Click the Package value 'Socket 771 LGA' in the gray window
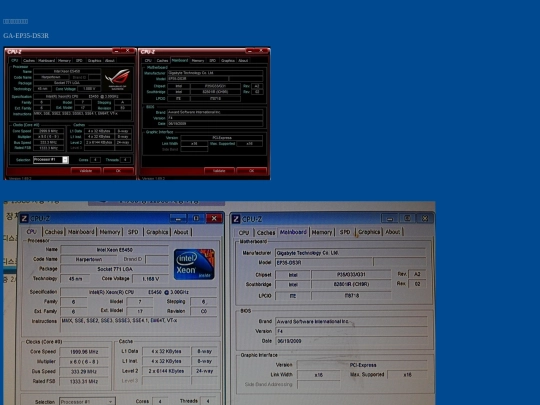This screenshot has height=405, width=540. 115,269
